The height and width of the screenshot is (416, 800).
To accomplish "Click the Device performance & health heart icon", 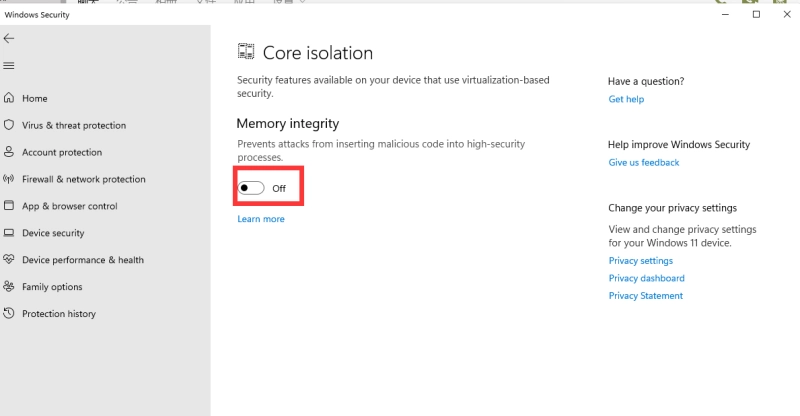I will coord(9,259).
